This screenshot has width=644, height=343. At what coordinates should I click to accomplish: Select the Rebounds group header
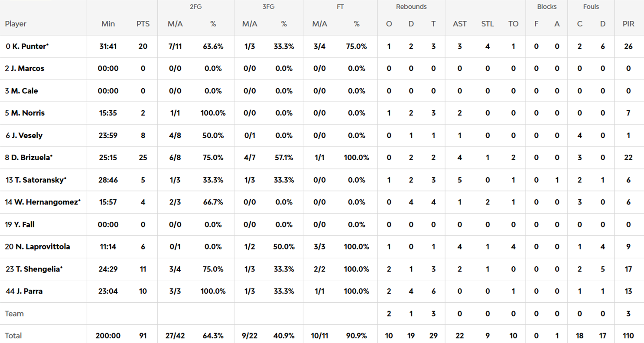click(411, 7)
